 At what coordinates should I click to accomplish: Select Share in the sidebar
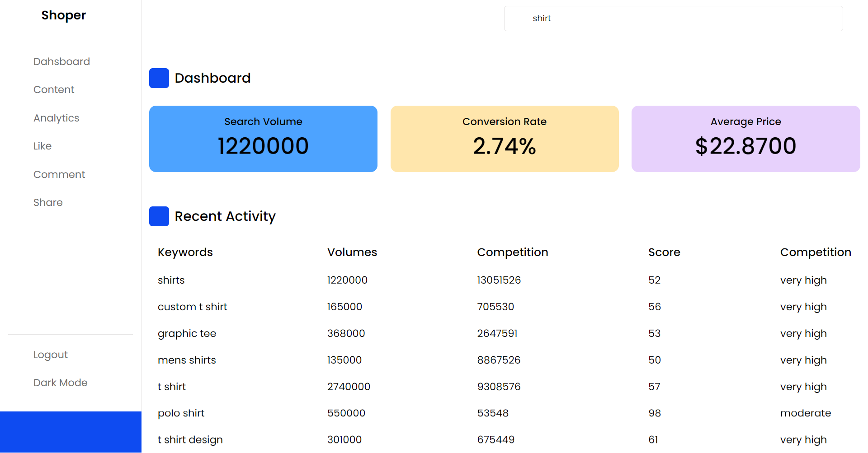coord(48,202)
